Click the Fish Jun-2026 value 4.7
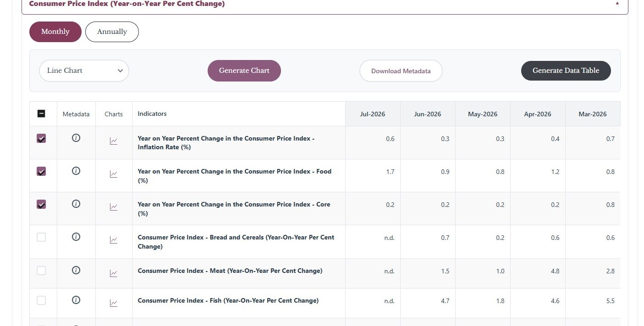The image size is (644, 326). (x=445, y=301)
